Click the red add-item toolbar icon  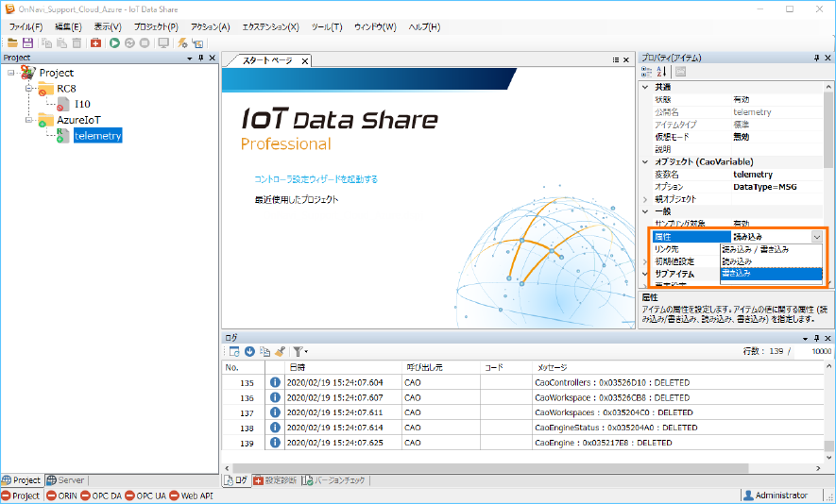tap(96, 42)
